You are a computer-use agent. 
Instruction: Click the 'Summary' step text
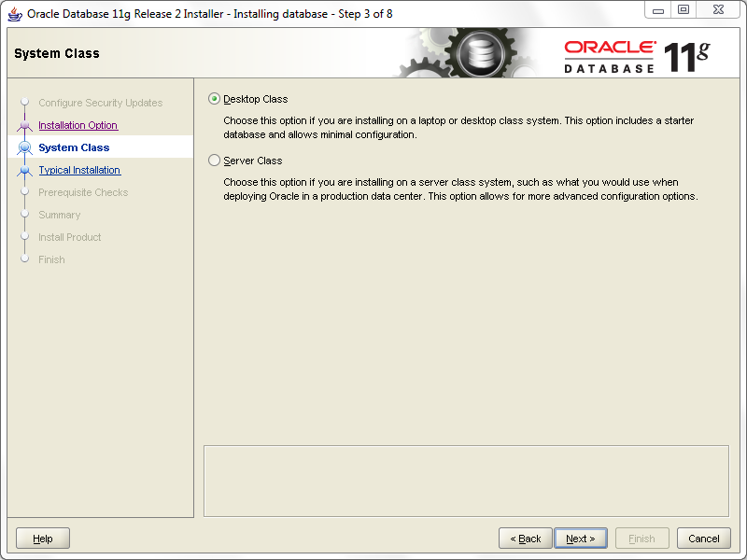(x=60, y=215)
